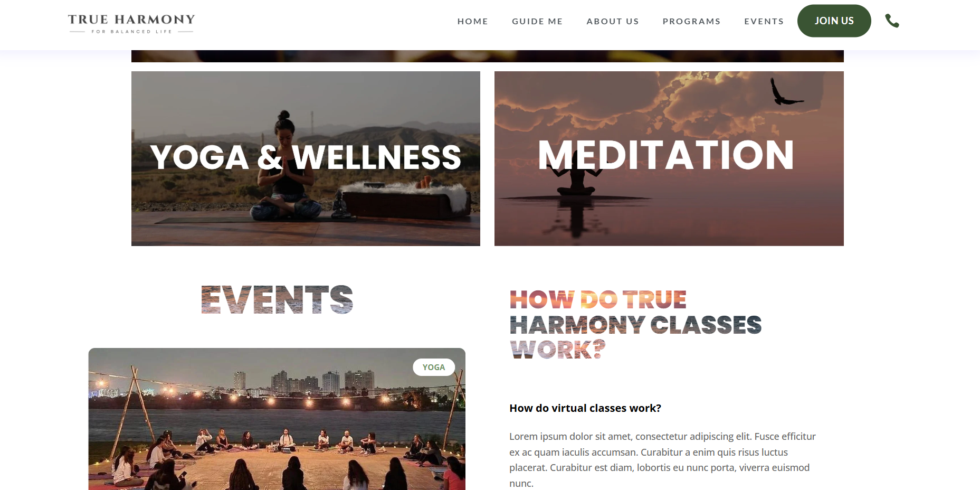Open the Meditation category tile

(x=669, y=158)
